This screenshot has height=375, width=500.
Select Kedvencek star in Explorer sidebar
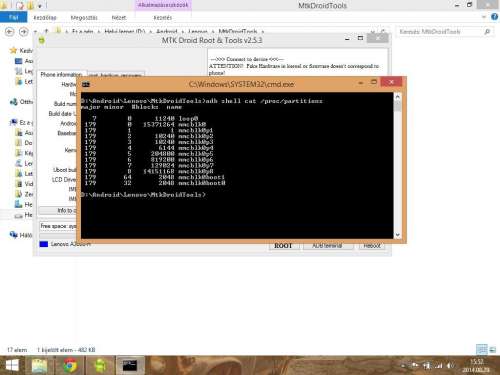pos(14,50)
